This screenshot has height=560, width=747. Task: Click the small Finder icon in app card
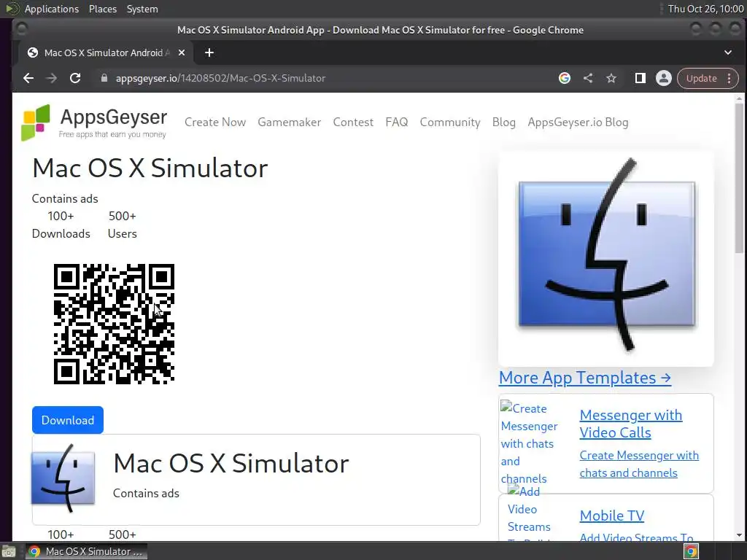pyautogui.click(x=63, y=478)
